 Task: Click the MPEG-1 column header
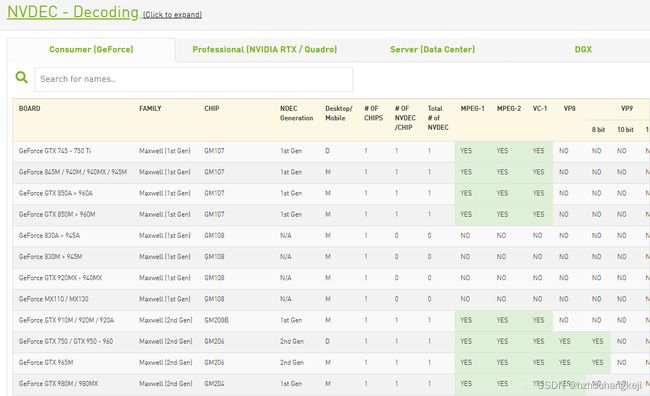pos(473,109)
